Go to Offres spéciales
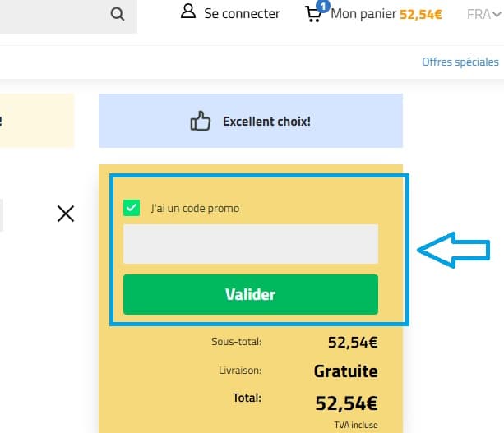The width and height of the screenshot is (504, 433). 460,62
